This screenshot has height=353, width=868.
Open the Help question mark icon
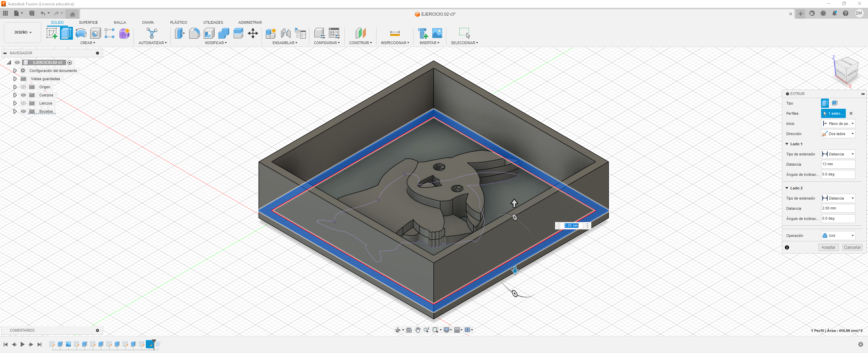coord(846,13)
